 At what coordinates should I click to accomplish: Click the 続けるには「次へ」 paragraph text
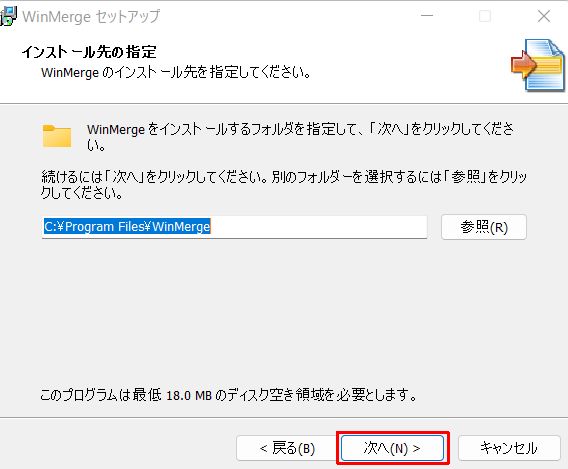284,184
